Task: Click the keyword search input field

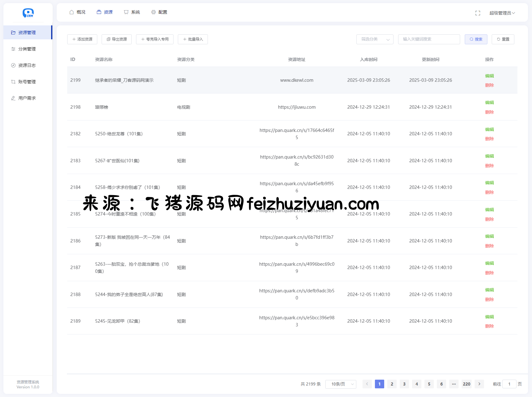Action: (x=429, y=39)
